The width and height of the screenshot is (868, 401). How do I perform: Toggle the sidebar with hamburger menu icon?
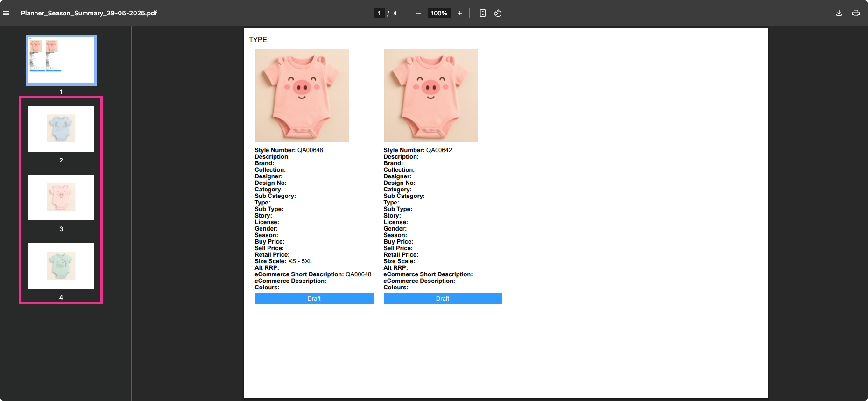(x=6, y=13)
